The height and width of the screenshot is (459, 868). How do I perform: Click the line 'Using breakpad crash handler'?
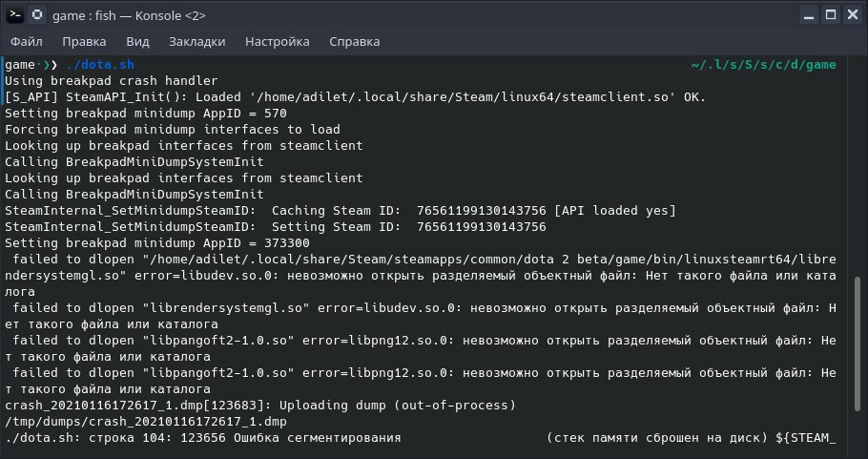pyautogui.click(x=112, y=81)
